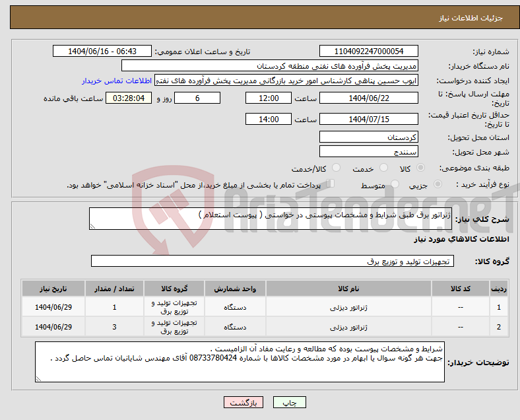Viewport: 520px width, 420px height.
Task: Click quantity cell 3 in row 2
Action: [x=114, y=327]
